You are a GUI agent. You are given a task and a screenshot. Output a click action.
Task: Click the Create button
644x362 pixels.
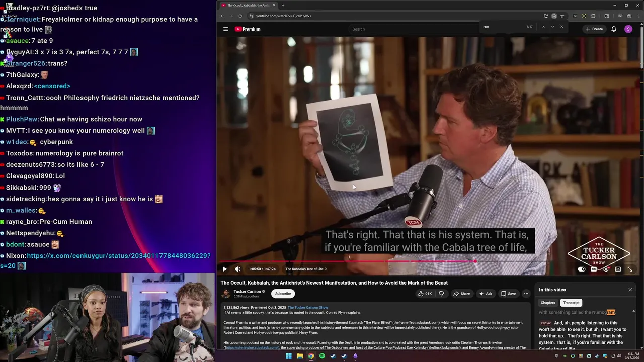594,29
